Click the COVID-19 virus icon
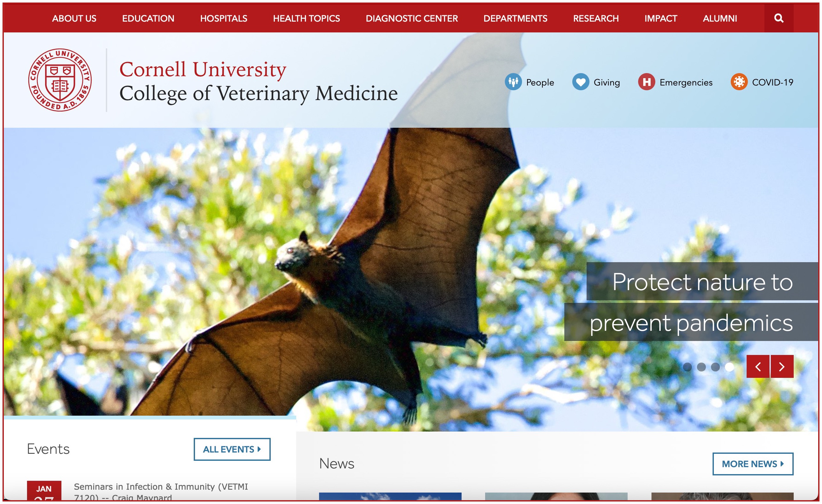Screen dimensions: 822x504 click(x=739, y=82)
